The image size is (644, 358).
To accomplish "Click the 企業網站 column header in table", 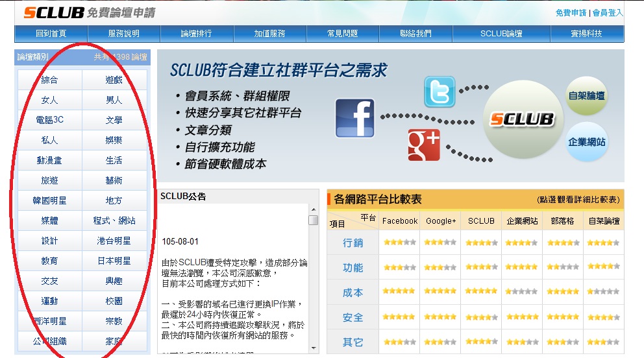I will (x=522, y=221).
